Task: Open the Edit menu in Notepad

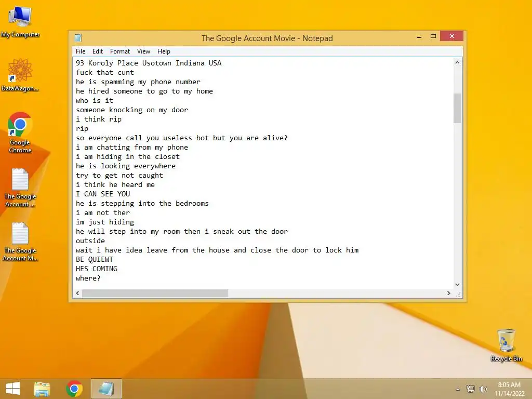Action: pos(97,51)
